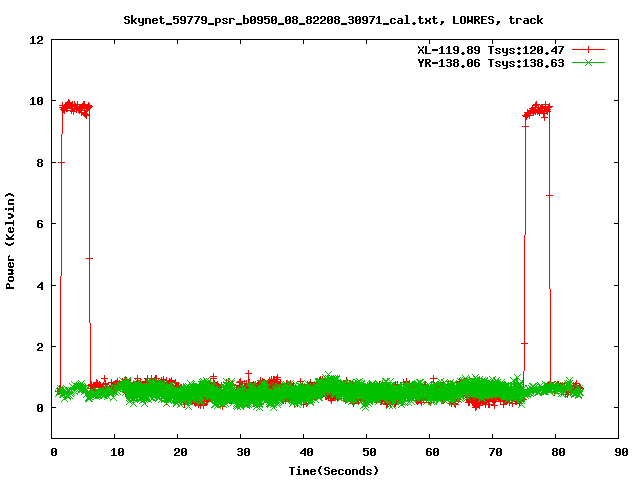This screenshot has width=640, height=480.
Task: Click the red data point near 7 Kelvin on second pulse fall
Action: [549, 196]
